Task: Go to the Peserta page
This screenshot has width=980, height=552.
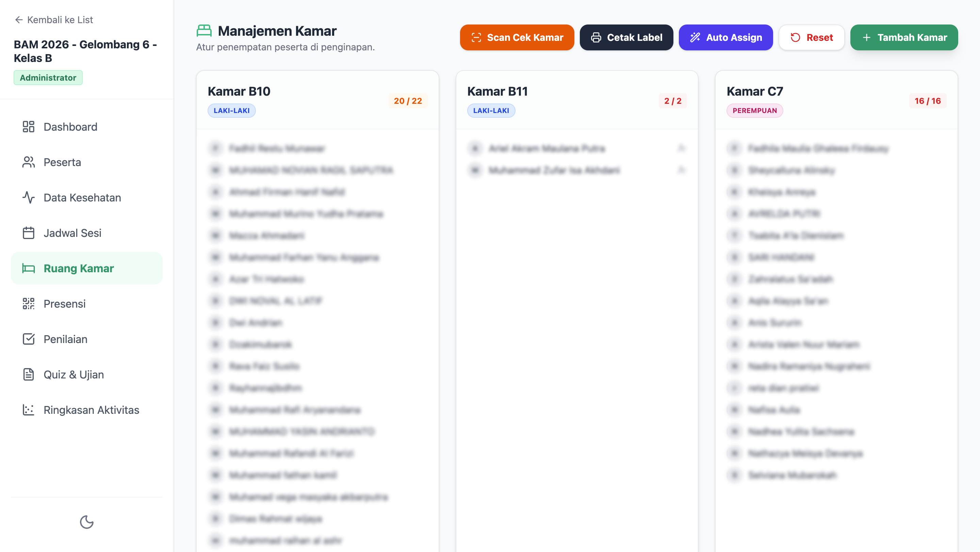Action: click(x=87, y=162)
